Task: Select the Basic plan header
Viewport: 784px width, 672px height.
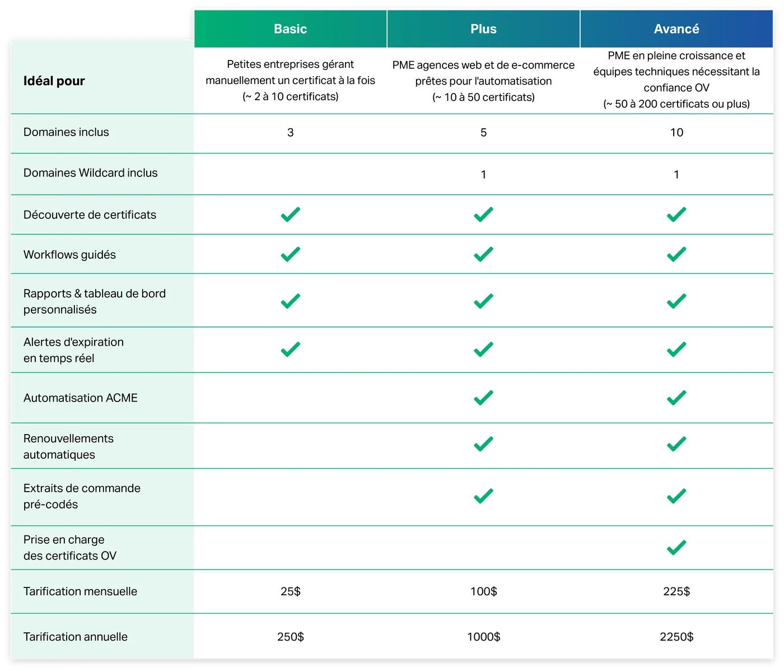Action: (x=290, y=29)
